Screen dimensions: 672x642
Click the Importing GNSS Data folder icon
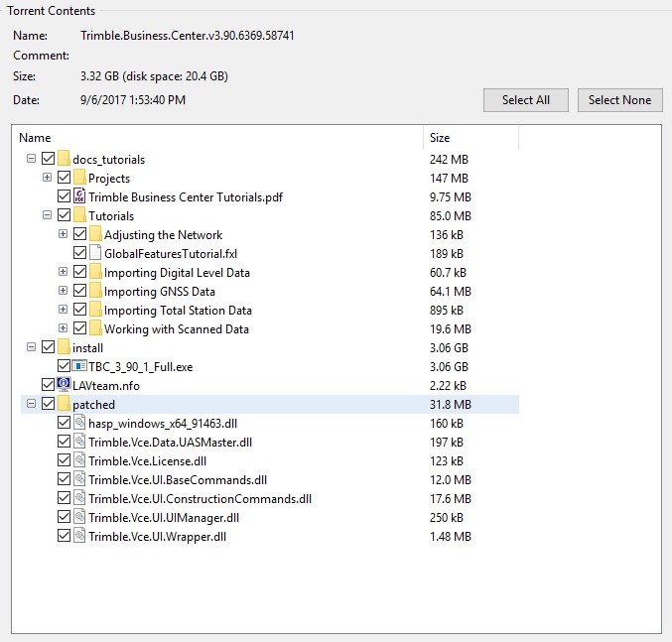tap(95, 291)
